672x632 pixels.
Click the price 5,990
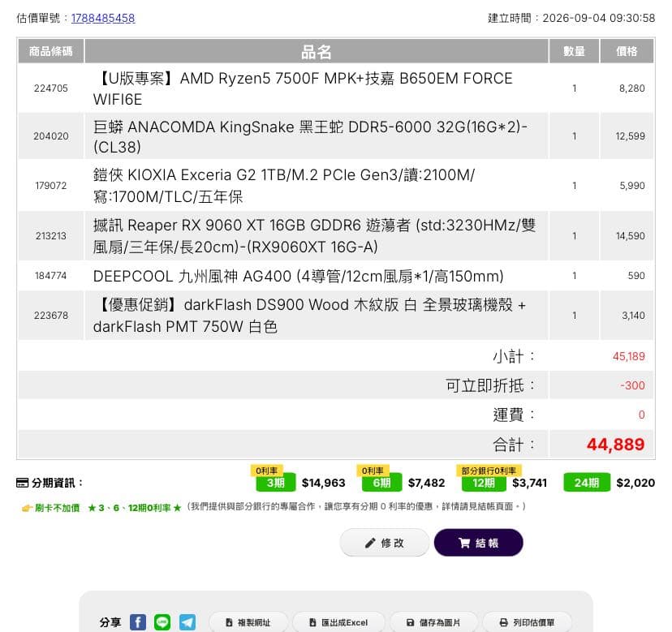(x=632, y=186)
